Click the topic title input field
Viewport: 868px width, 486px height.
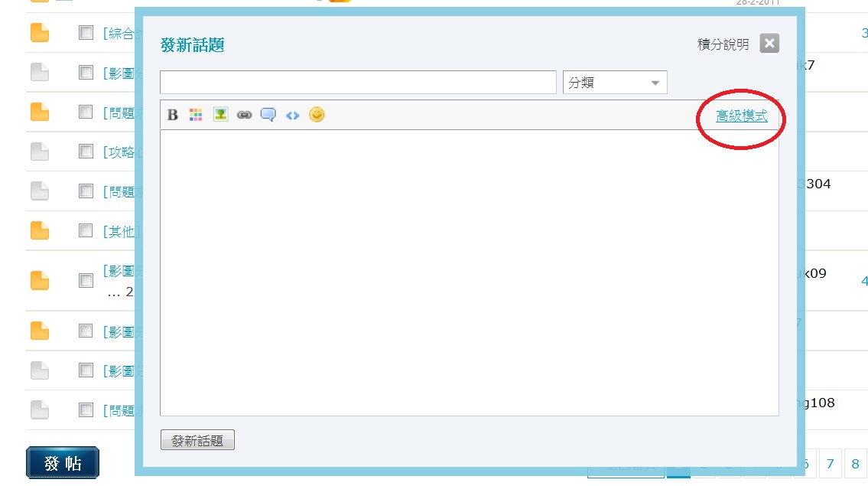click(x=358, y=83)
